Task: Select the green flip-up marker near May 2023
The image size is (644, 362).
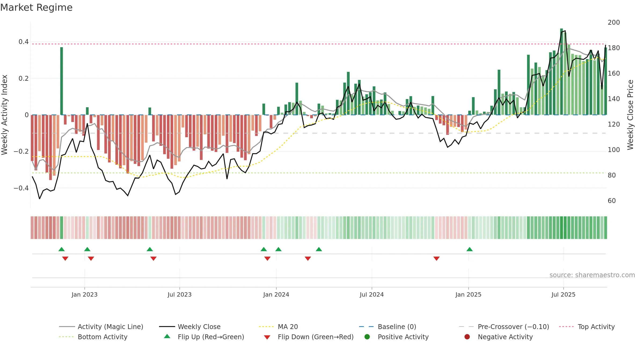Action: 150,249
